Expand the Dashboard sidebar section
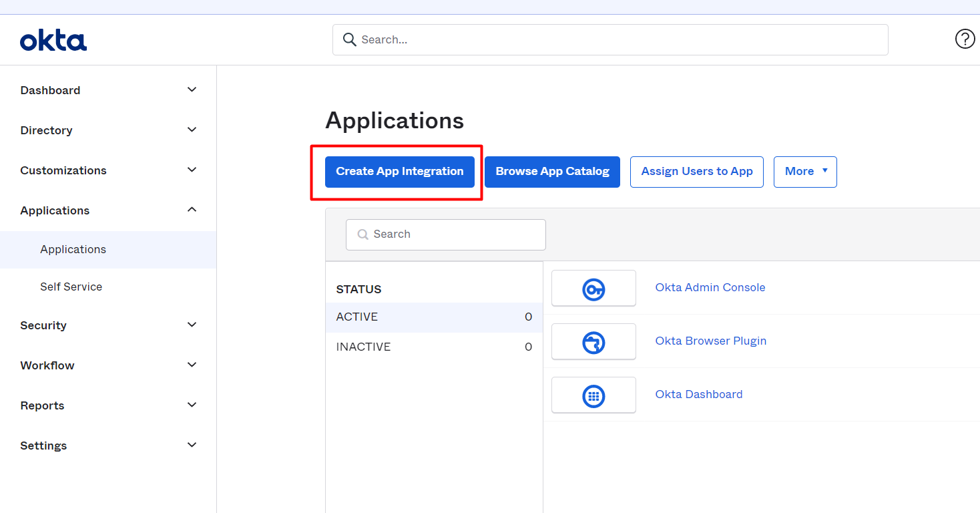This screenshot has width=980, height=513. tap(192, 90)
